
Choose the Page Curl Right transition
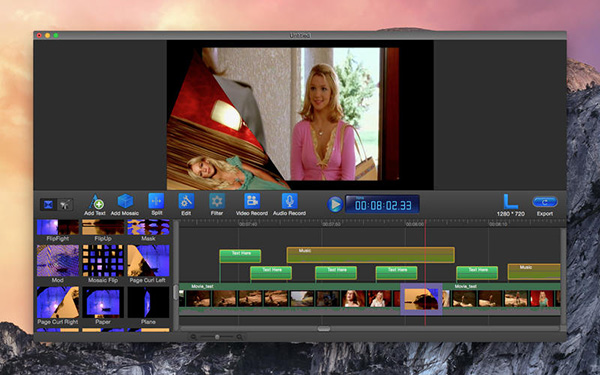pos(58,302)
